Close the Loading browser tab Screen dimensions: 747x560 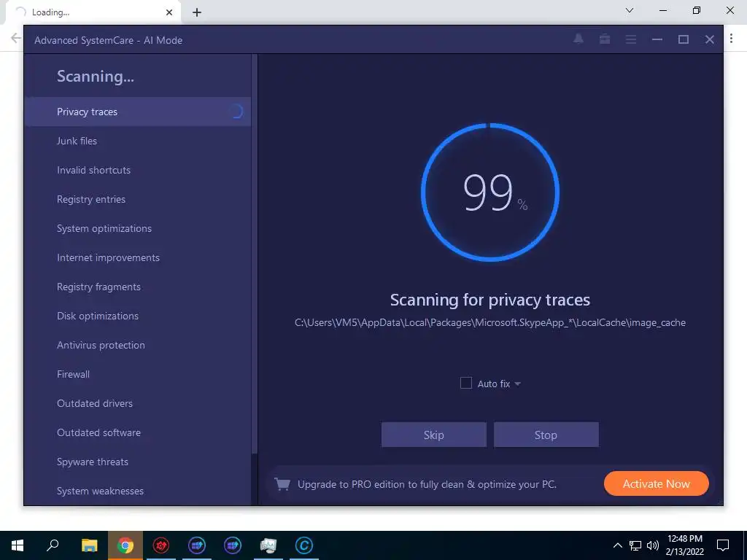[x=169, y=12]
